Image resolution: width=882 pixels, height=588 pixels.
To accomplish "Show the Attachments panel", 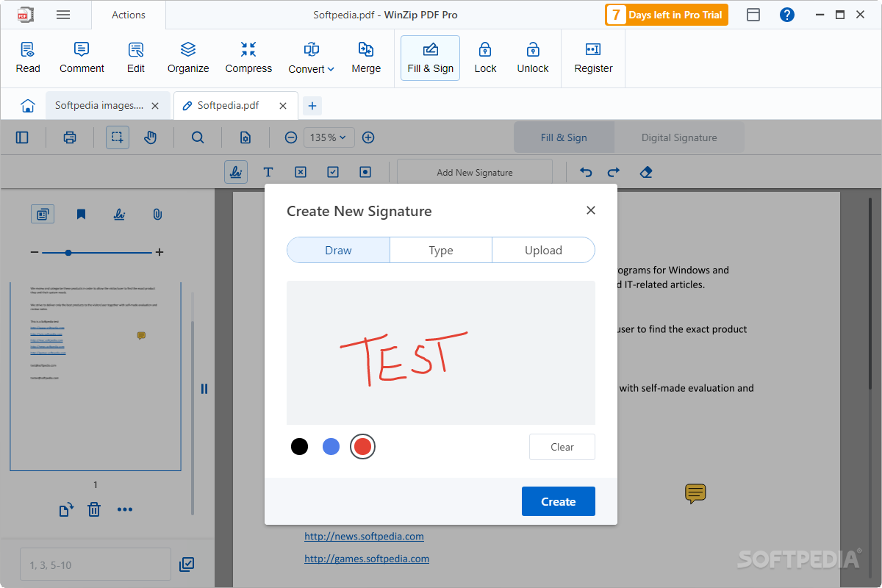I will [157, 215].
